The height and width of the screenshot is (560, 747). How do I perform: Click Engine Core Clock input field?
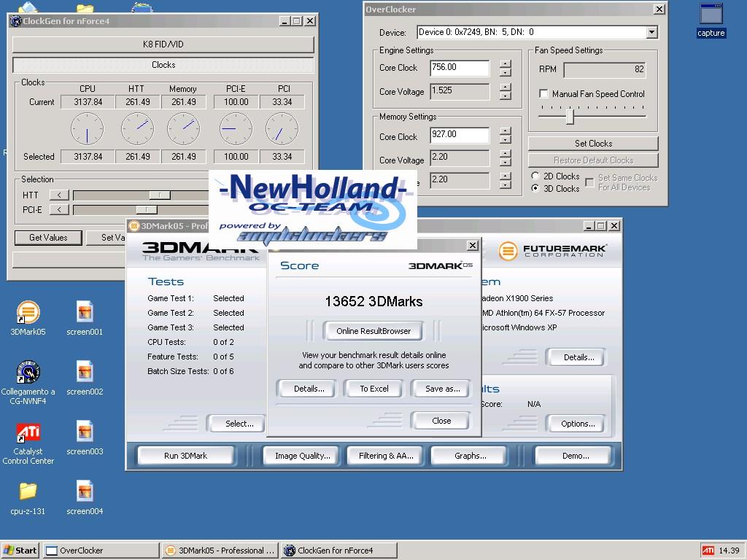coord(460,68)
